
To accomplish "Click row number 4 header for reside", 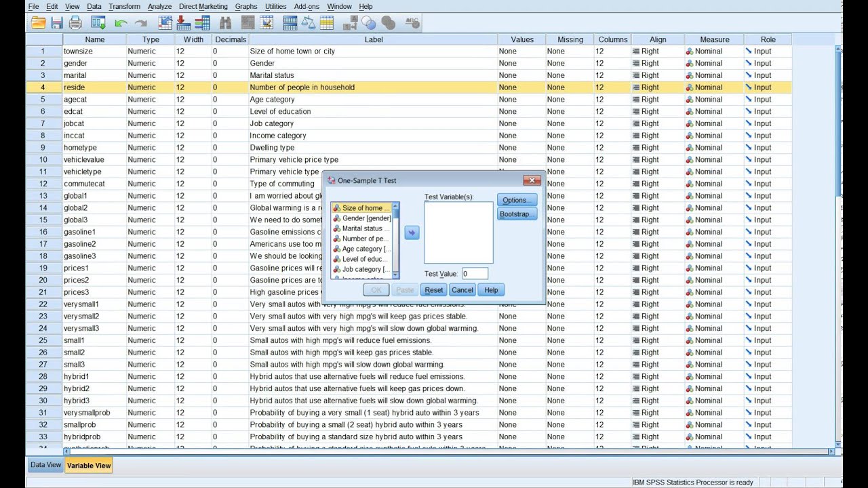I will 43,87.
